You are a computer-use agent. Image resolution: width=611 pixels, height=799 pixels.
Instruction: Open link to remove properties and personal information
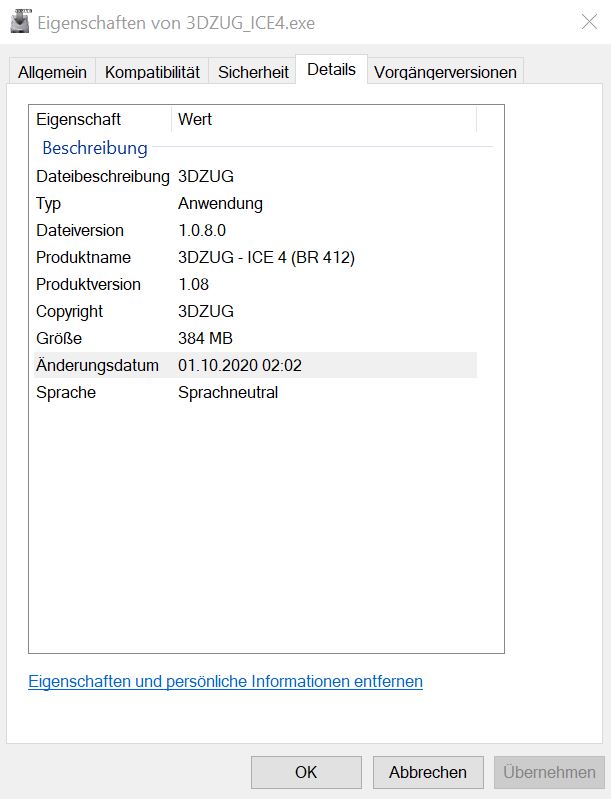(225, 682)
